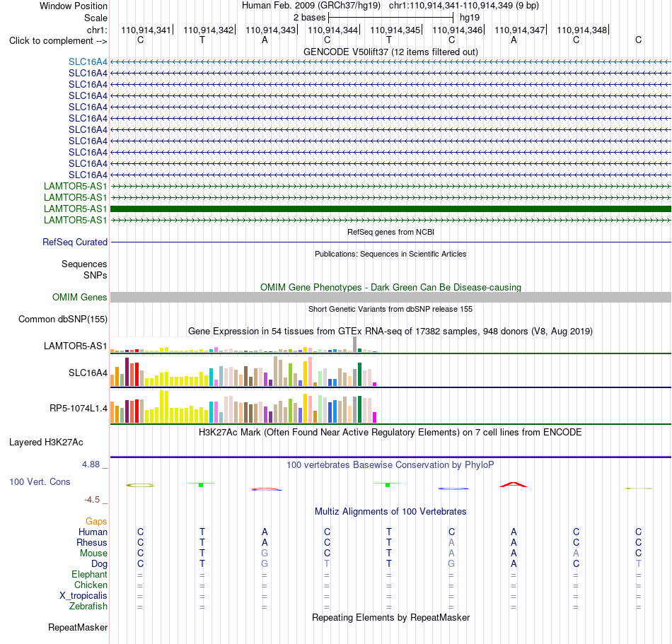Click the 'RepeatMasker' track label

click(78, 627)
